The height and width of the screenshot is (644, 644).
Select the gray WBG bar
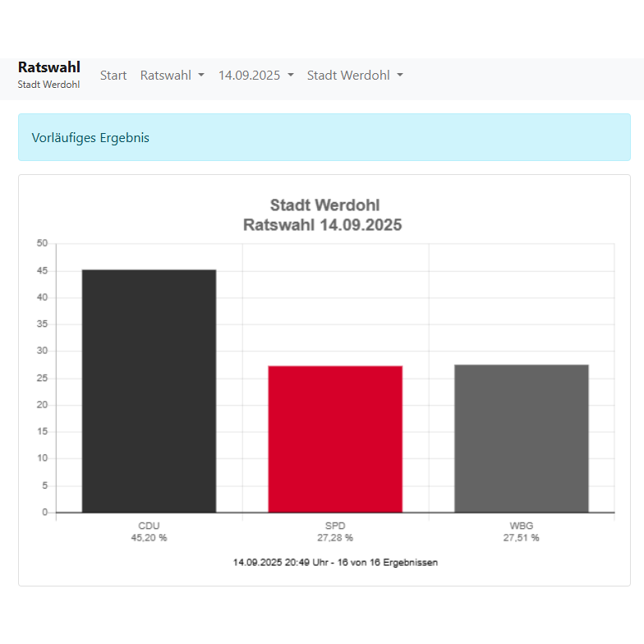pyautogui.click(x=521, y=438)
